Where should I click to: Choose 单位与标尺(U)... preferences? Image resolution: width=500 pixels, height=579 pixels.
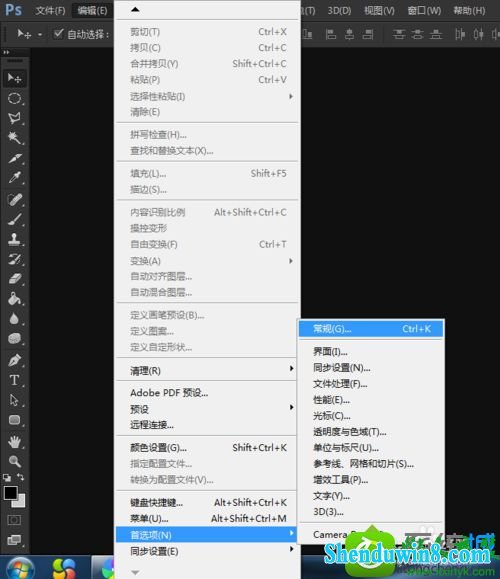click(371, 448)
